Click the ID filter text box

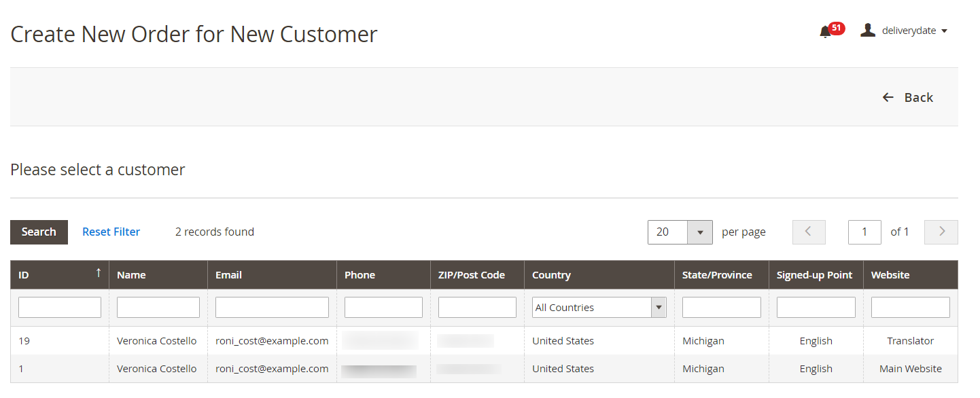60,308
